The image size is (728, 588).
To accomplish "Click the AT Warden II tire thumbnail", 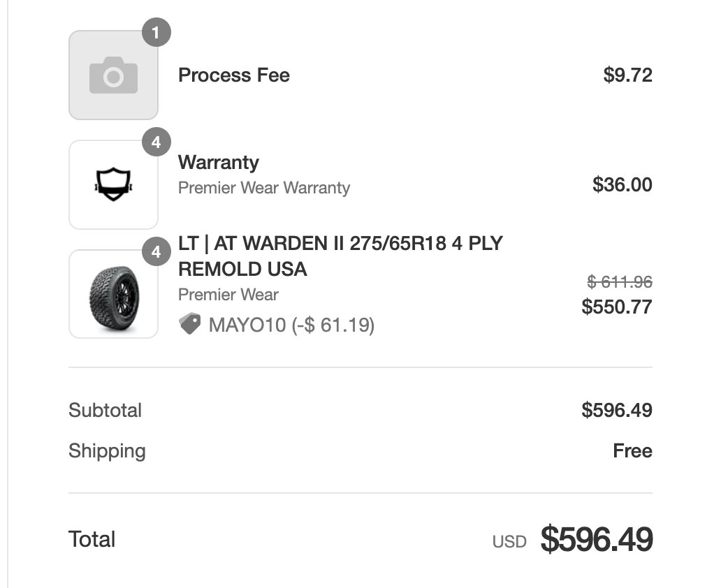I will [113, 294].
